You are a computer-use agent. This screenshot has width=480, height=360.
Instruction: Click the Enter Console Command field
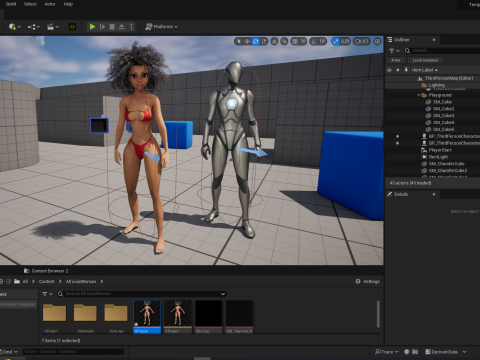point(74,351)
